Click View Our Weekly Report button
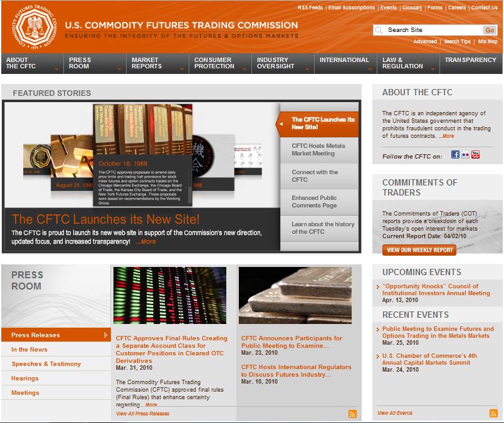 [x=419, y=250]
